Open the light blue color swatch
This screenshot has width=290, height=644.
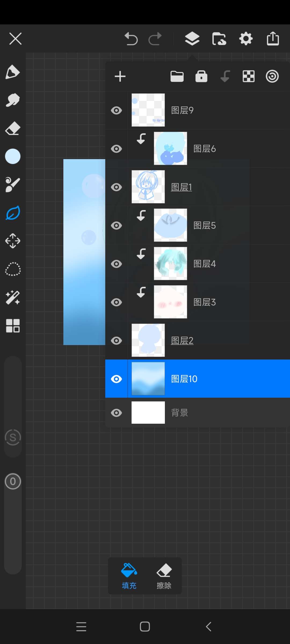tap(13, 156)
